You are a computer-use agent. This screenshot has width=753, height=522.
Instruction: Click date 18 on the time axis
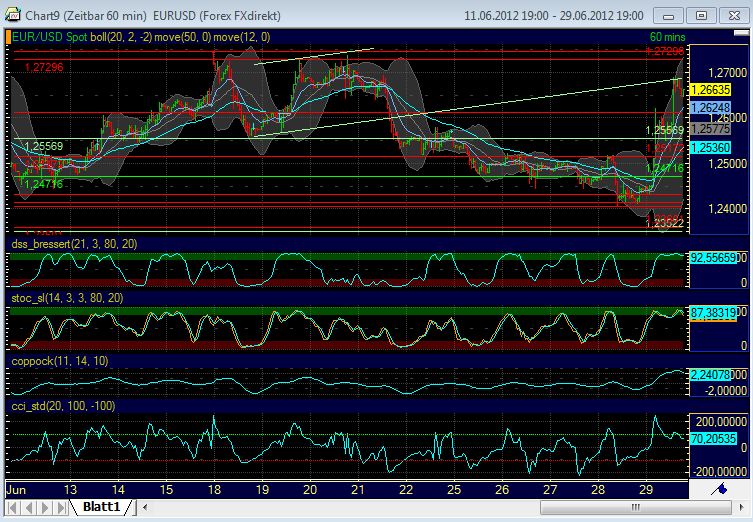[x=214, y=490]
